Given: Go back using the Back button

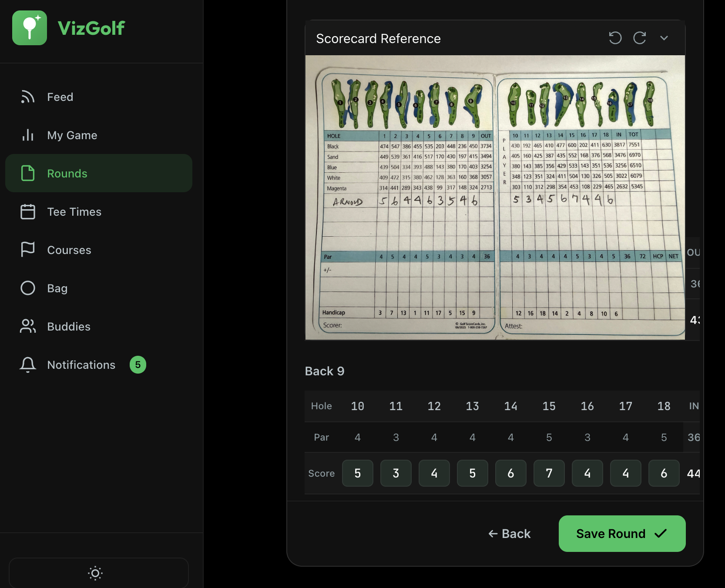Looking at the screenshot, I should [x=509, y=534].
